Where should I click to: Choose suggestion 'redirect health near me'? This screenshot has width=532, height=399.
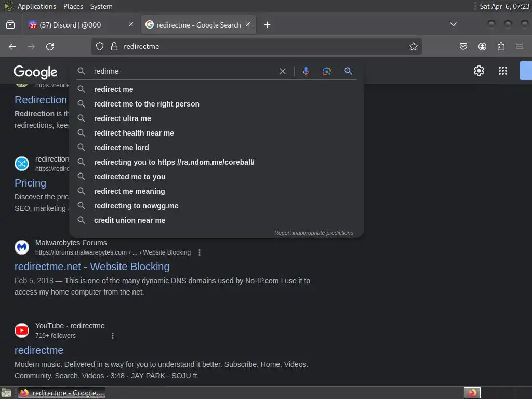click(x=216, y=133)
